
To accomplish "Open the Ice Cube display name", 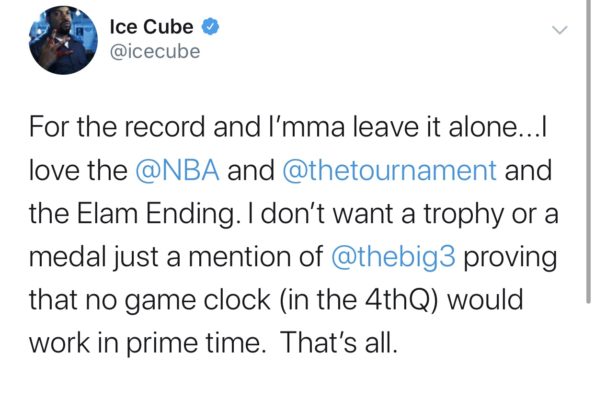I will click(x=151, y=27).
